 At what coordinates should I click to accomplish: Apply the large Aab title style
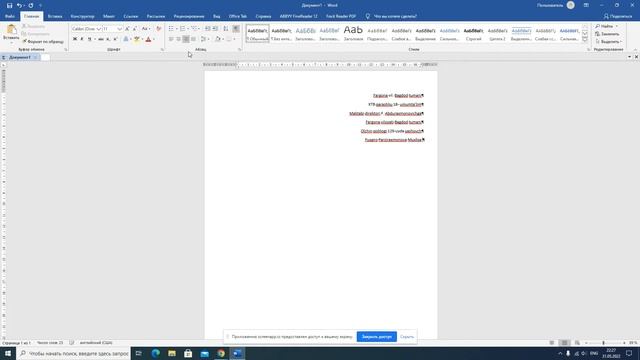(x=353, y=33)
